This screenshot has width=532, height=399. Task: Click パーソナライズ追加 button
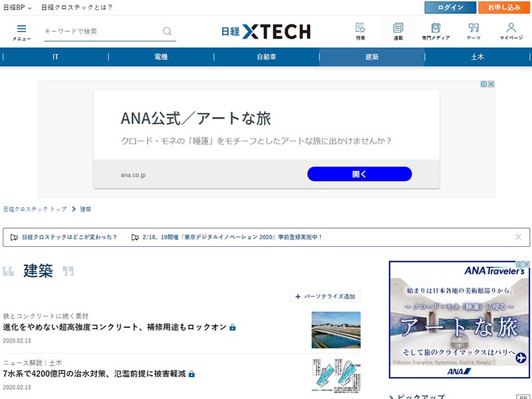click(x=325, y=297)
